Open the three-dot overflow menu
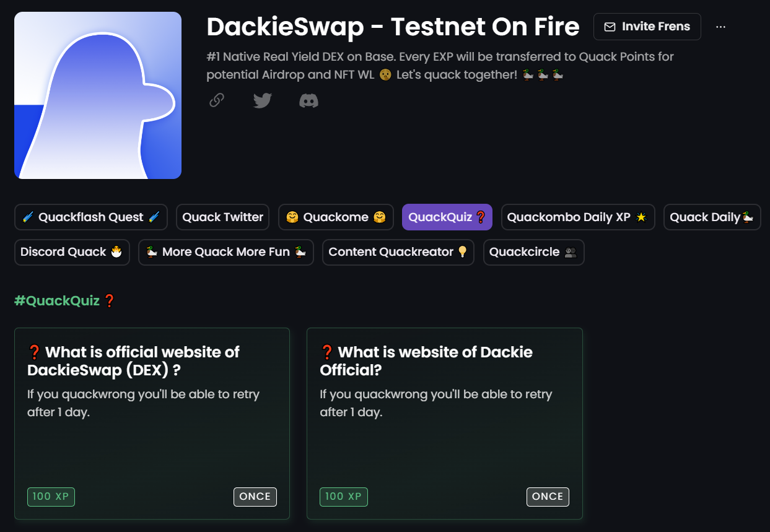The height and width of the screenshot is (532, 770). 720,27
